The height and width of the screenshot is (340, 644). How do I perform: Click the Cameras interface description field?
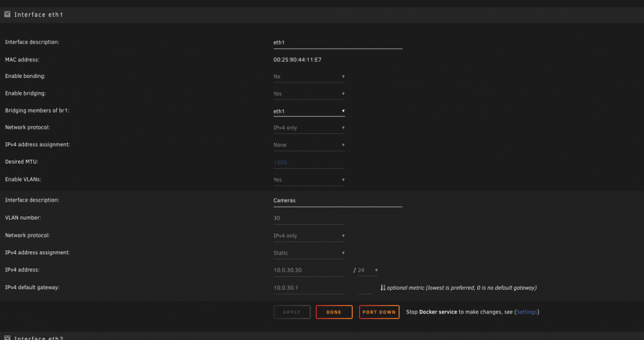(x=337, y=201)
